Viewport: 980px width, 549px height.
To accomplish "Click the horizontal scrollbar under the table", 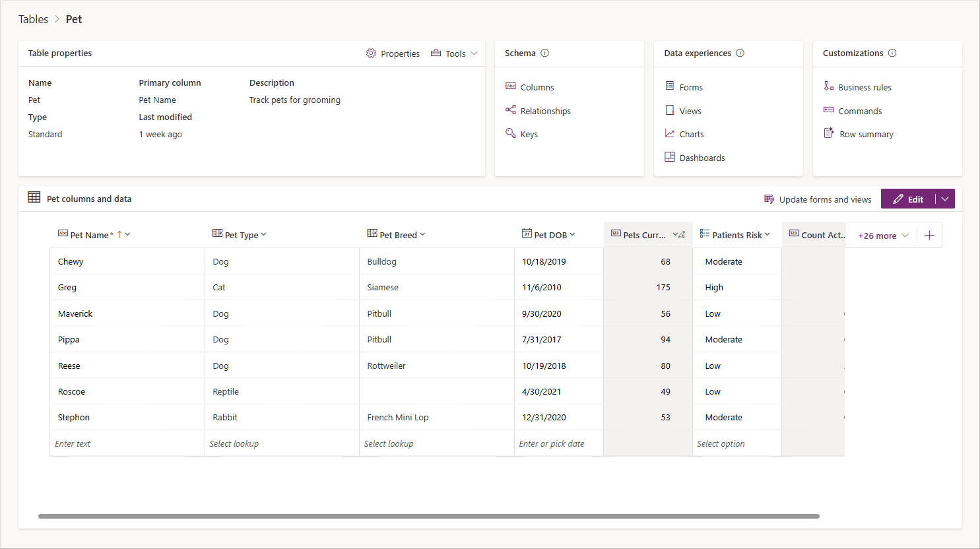I will coord(429,516).
